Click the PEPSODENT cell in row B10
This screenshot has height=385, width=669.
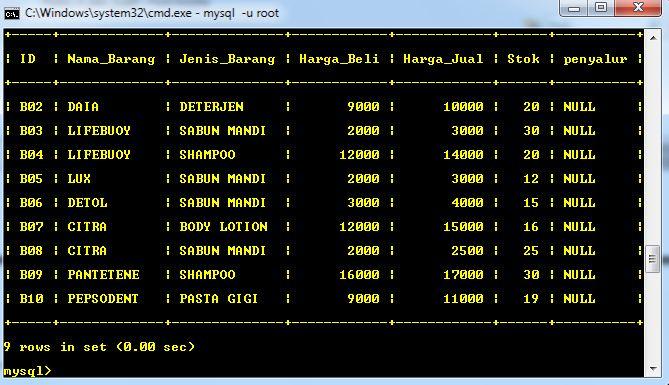pos(103,298)
